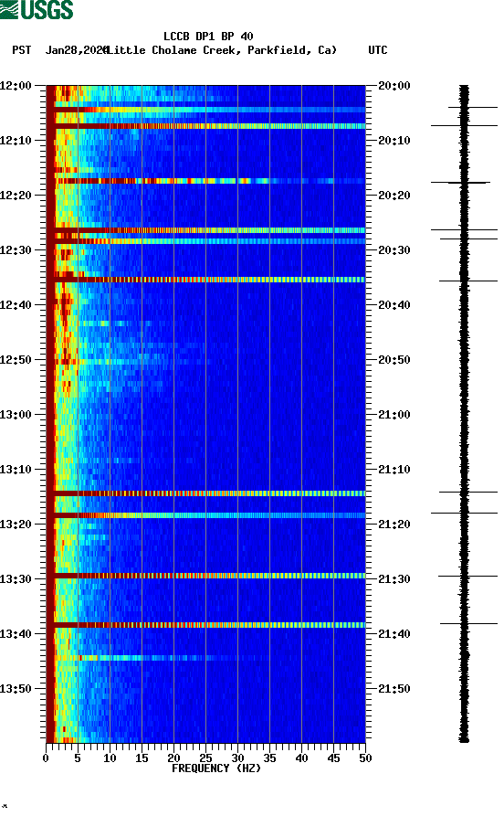The height and width of the screenshot is (816, 504).
Task: Click the 45 Hz frequency tick label
Action: 333,758
